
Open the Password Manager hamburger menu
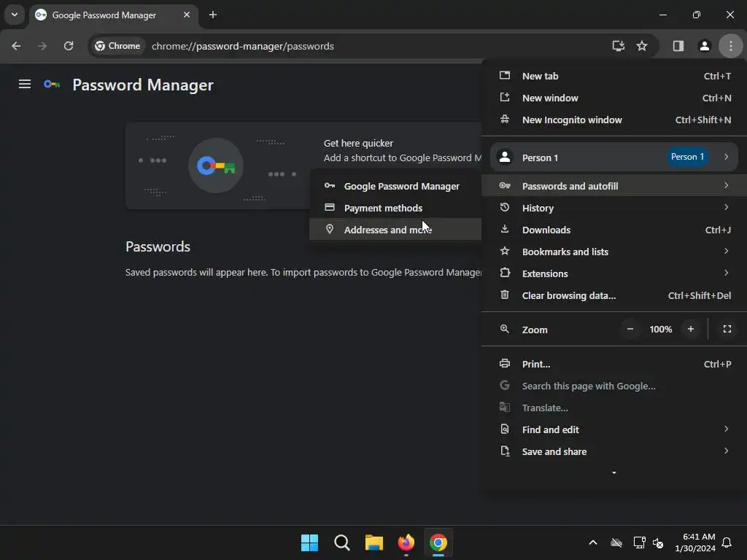25,85
